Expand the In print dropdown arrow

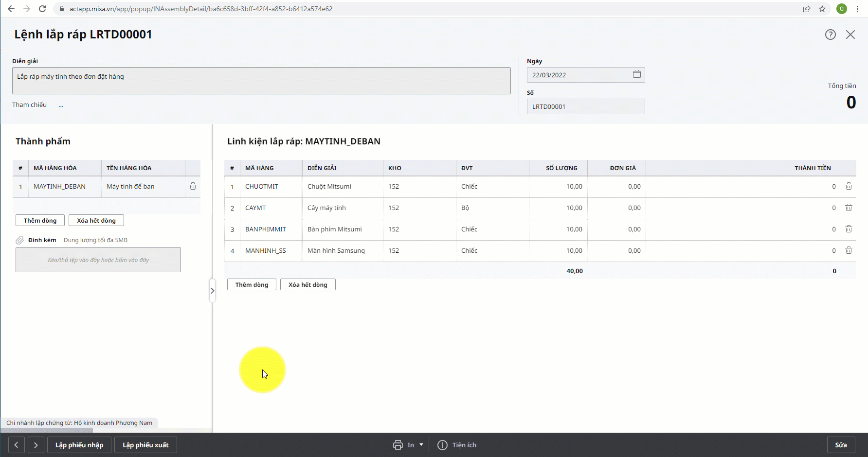[421, 445]
